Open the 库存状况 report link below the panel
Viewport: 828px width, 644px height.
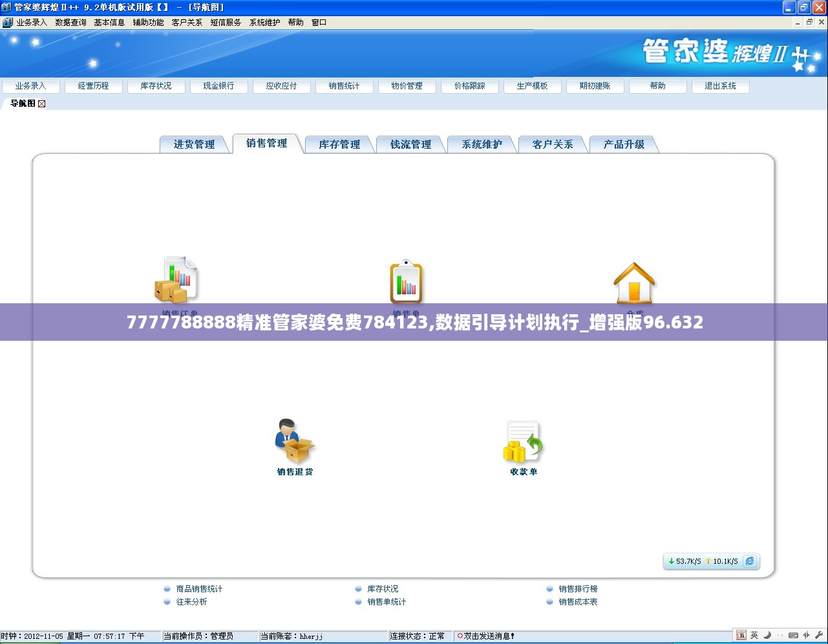coord(383,589)
